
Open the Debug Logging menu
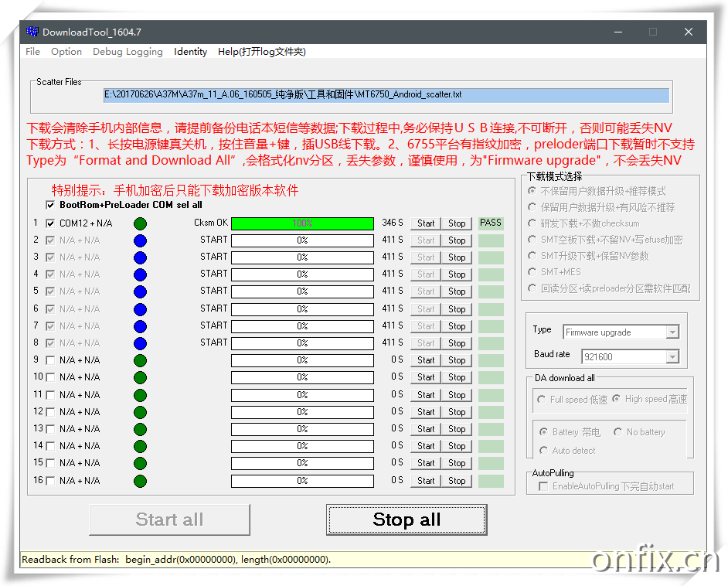pos(128,52)
